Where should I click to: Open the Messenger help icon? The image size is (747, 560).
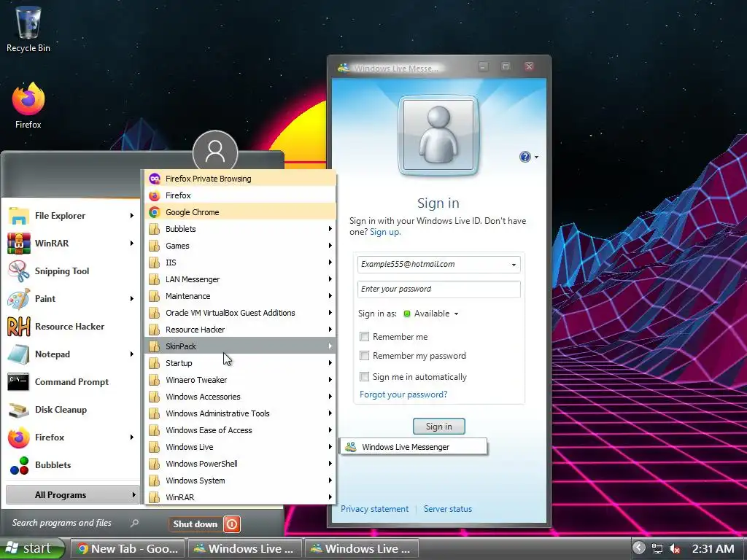click(x=525, y=157)
